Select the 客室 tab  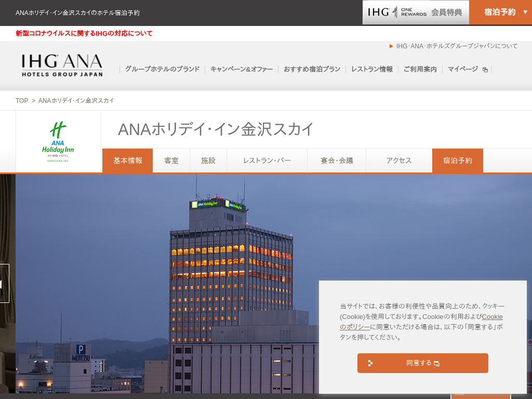171,161
